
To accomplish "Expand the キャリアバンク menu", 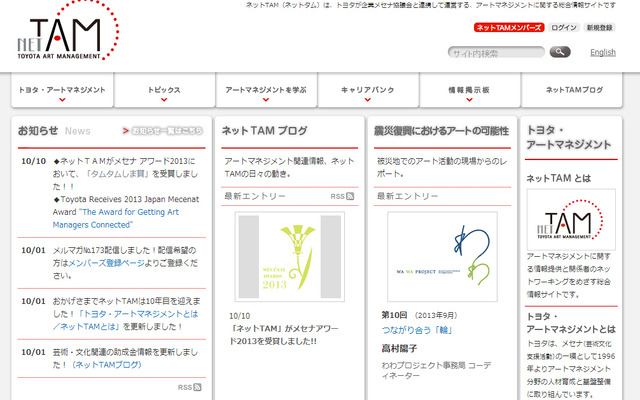I will 368,91.
